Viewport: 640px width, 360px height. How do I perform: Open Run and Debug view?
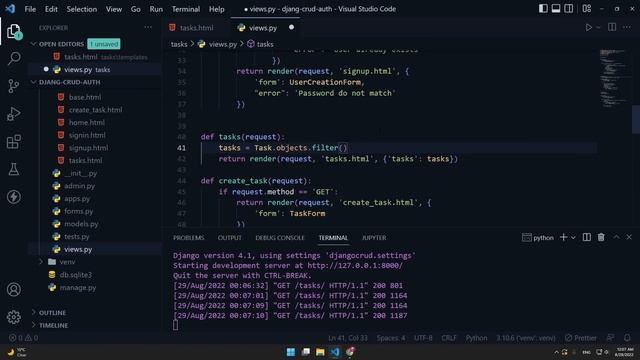13,113
